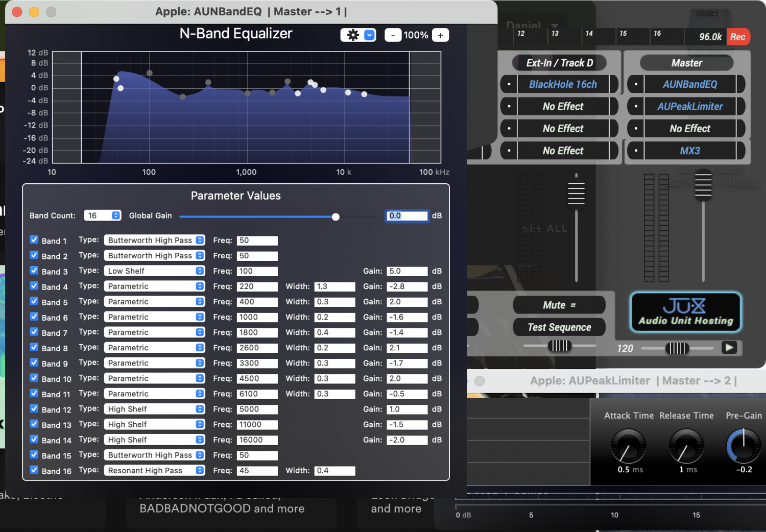This screenshot has height=532, width=766.
Task: Open Band 12 High Shelf type dropdown
Action: tap(154, 409)
